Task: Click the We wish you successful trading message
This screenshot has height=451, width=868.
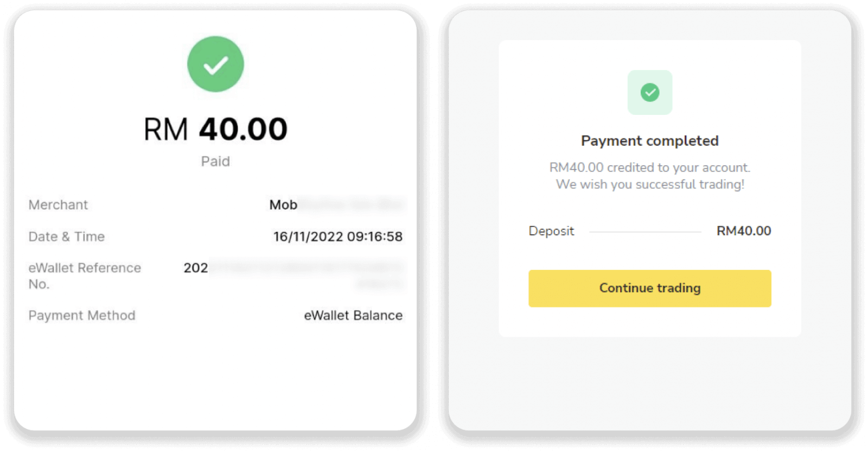Action: tap(649, 185)
